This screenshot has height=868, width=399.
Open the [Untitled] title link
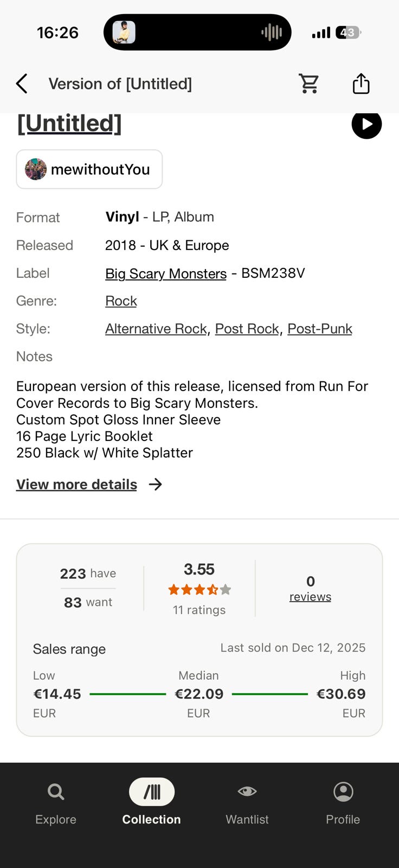(x=69, y=124)
